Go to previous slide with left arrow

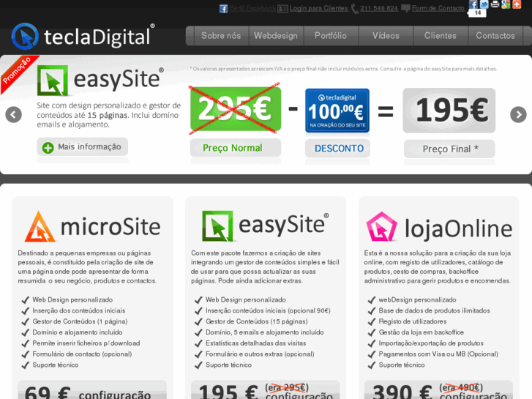(14, 115)
